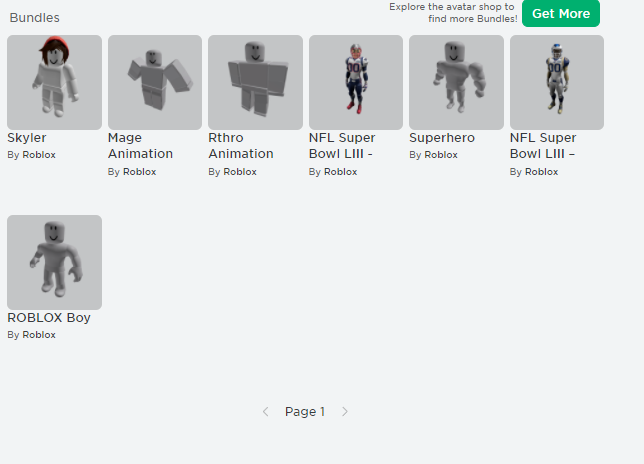This screenshot has height=464, width=644.
Task: Open the Skyler bundle thumbnail
Action: 55,82
